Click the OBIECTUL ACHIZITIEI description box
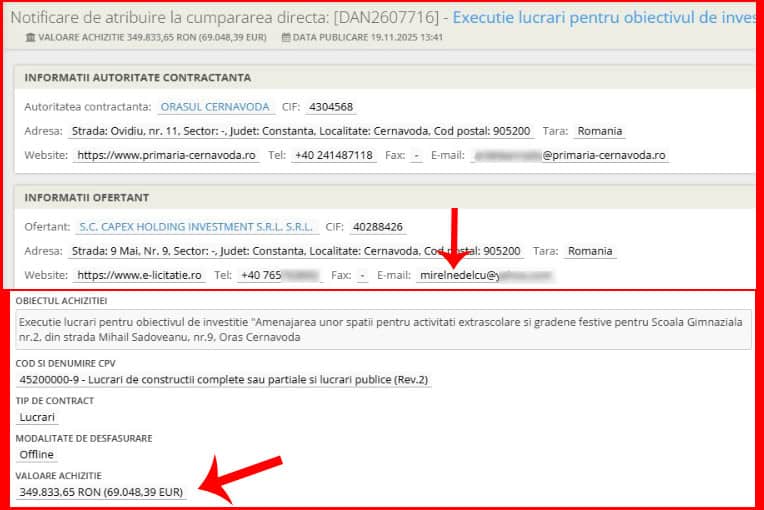The image size is (764, 510). click(x=383, y=330)
